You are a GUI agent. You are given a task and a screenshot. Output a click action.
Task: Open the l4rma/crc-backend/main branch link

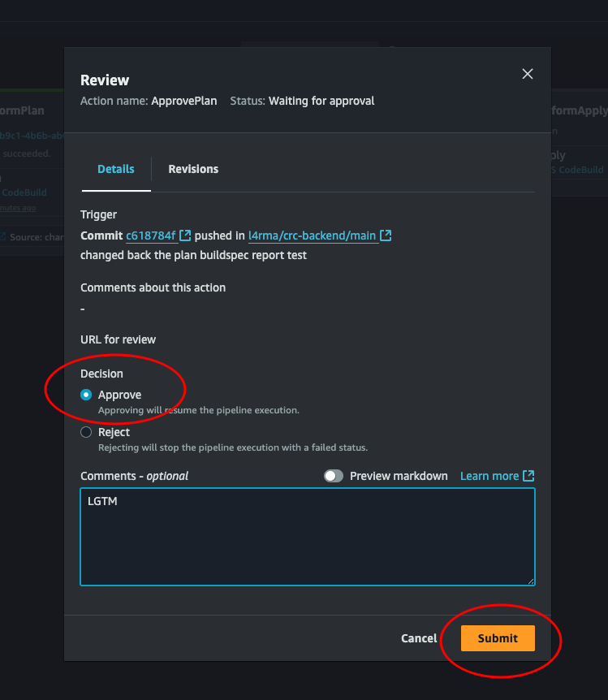pyautogui.click(x=312, y=235)
